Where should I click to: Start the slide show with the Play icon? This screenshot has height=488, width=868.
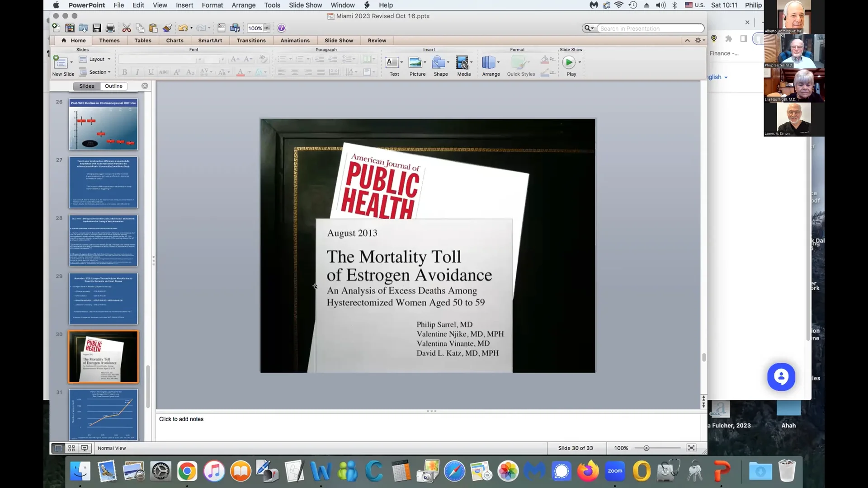pyautogui.click(x=569, y=62)
